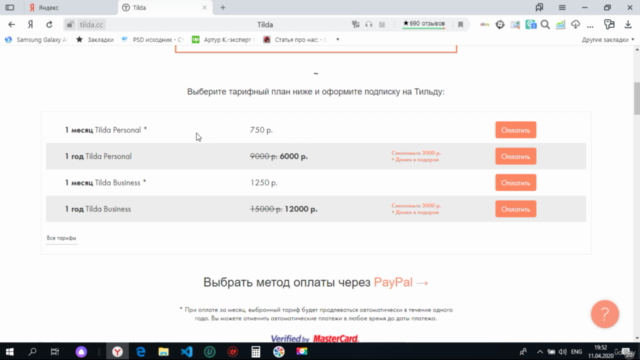Screen dimensions: 640x360
Task: Open volume control in system tray
Action: (563, 352)
